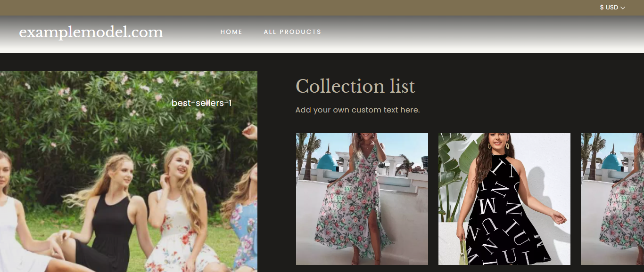This screenshot has width=644, height=272.
Task: Select the black letter-print dress thumbnail
Action: coord(504,199)
